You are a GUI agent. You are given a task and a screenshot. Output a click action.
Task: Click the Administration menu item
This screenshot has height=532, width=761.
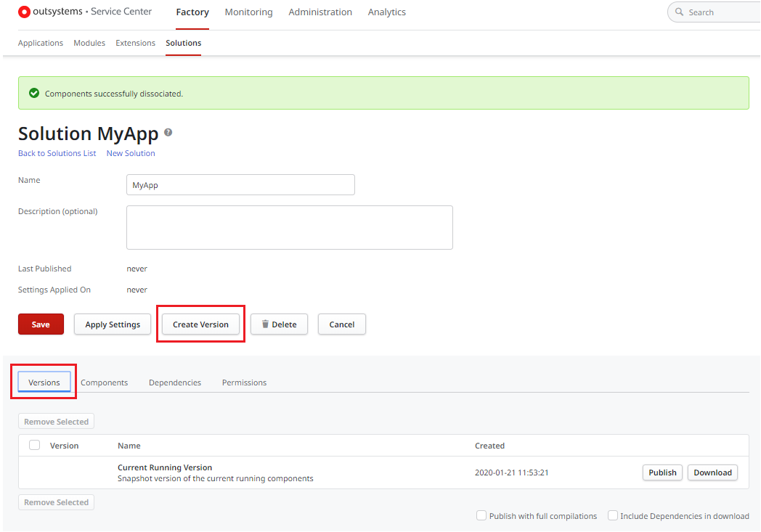pos(320,12)
